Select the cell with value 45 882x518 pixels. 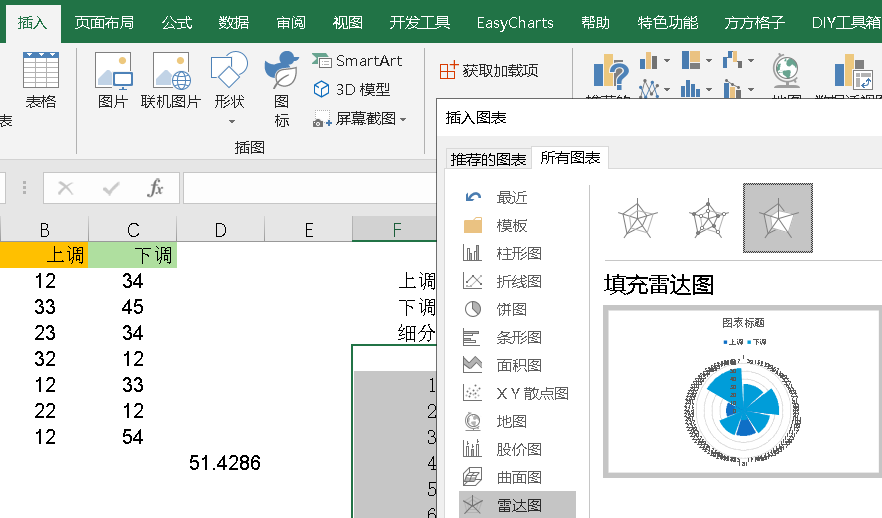(x=133, y=307)
